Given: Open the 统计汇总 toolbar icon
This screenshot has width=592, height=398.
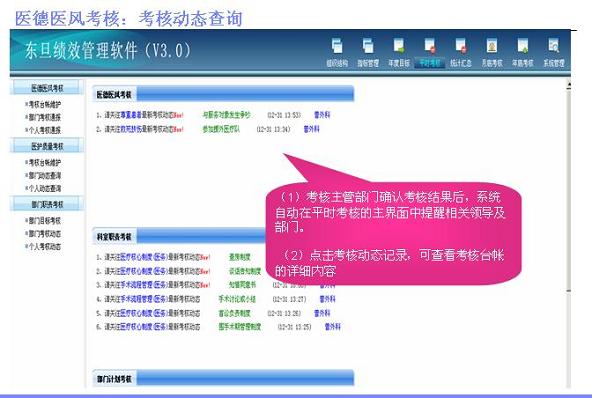Looking at the screenshot, I should pos(461,52).
